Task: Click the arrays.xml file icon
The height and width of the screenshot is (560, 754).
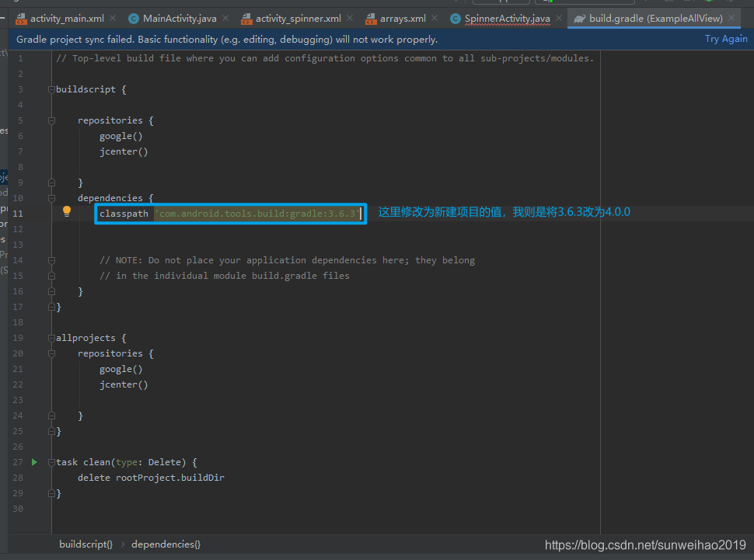Action: [371, 19]
